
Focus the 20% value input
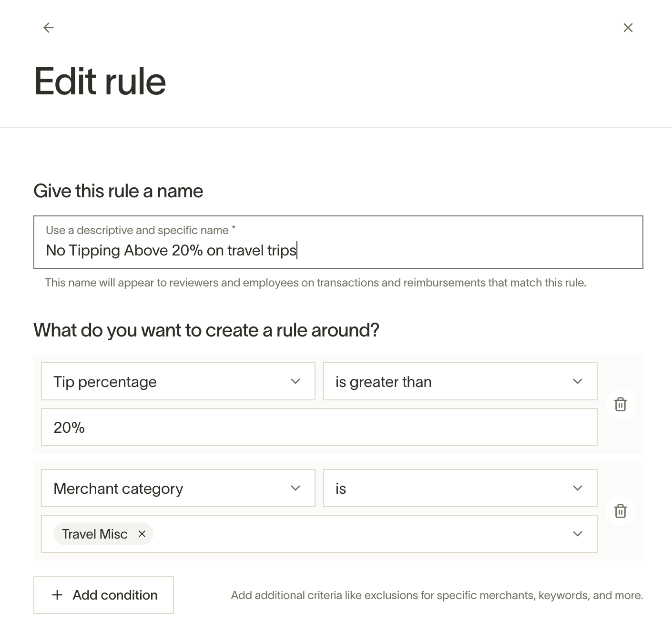pos(319,427)
